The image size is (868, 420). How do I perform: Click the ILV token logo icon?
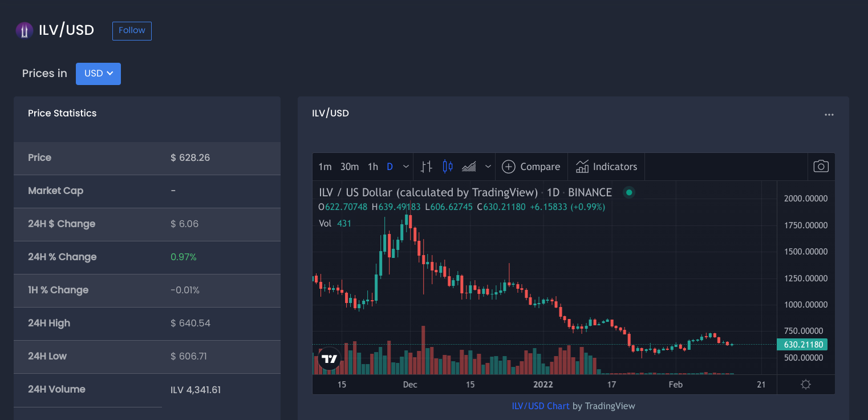25,30
